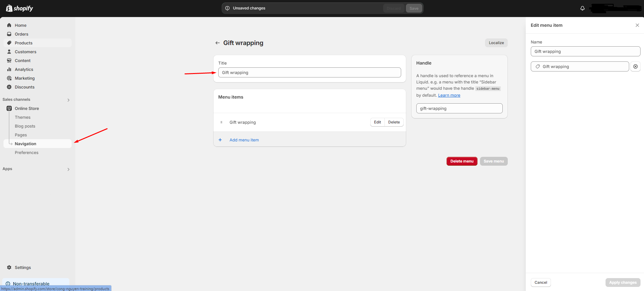Go to Products page
Screen dimensions: 644x291
click(37, 43)
